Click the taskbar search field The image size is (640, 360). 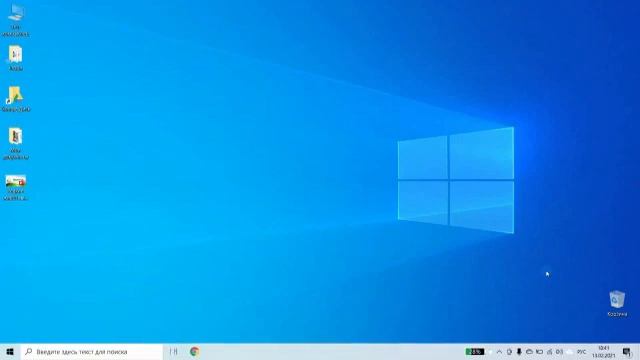tap(92, 351)
